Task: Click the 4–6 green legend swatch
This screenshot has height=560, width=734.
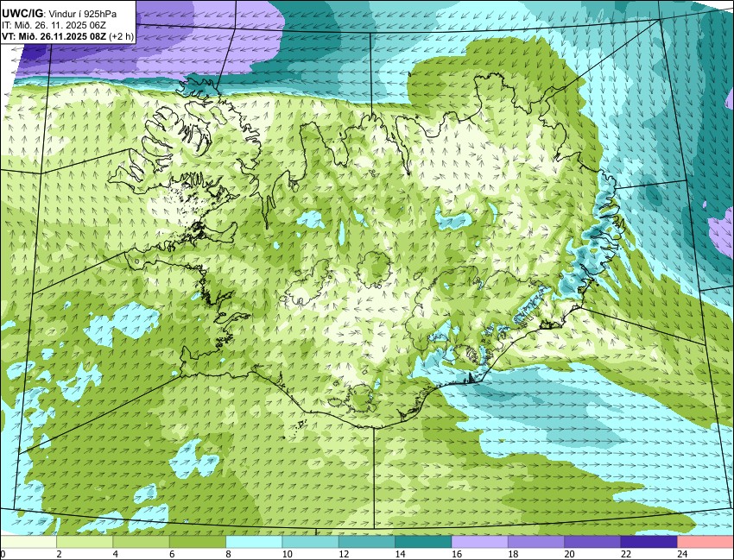Action: pos(141,542)
